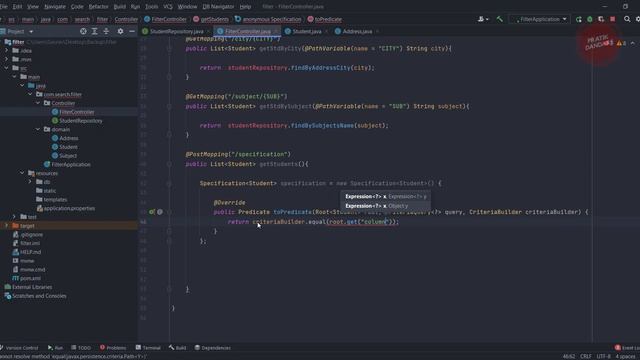The image size is (640, 360).
Task: Open the Terminal tool window
Action: tap(148, 348)
